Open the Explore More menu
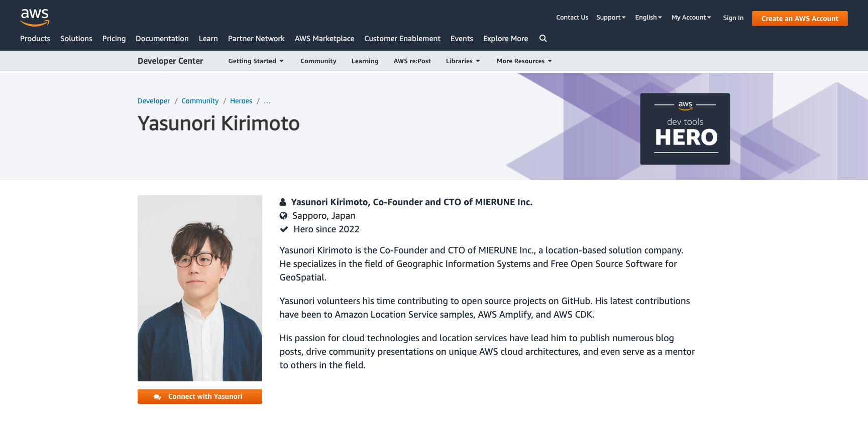Image resolution: width=868 pixels, height=421 pixels. click(x=505, y=39)
